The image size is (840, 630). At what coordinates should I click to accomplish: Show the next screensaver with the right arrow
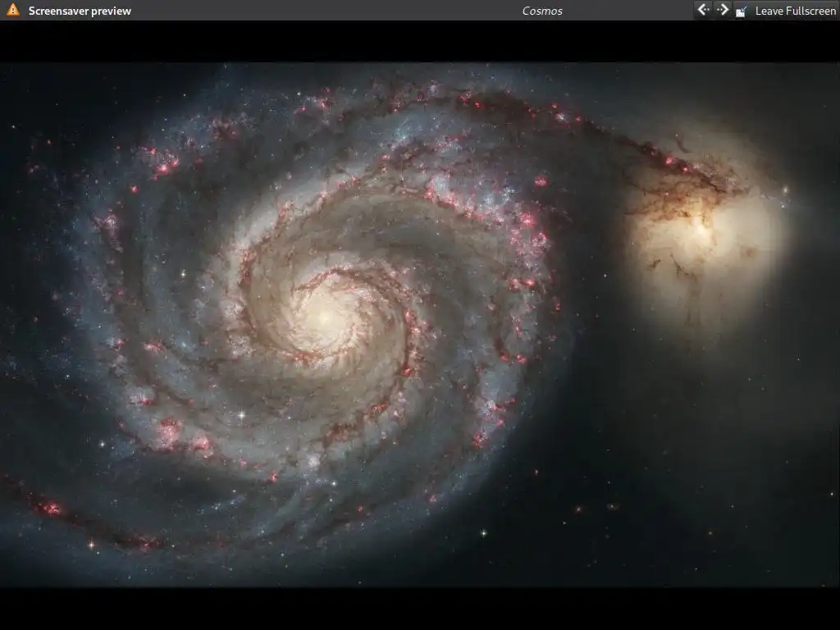(x=722, y=10)
